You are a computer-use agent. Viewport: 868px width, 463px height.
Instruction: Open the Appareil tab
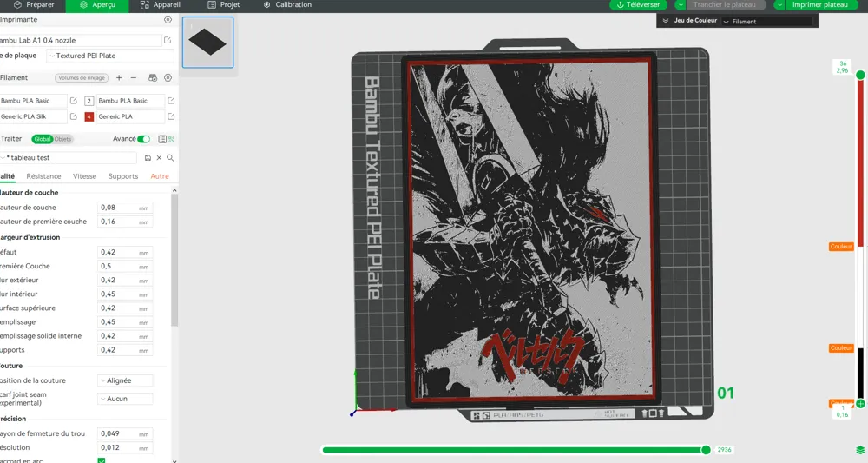(x=160, y=5)
